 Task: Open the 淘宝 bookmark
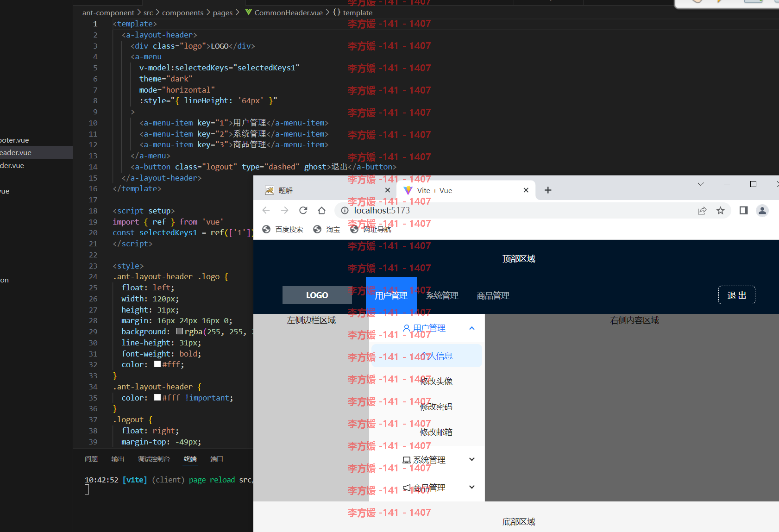pos(327,229)
